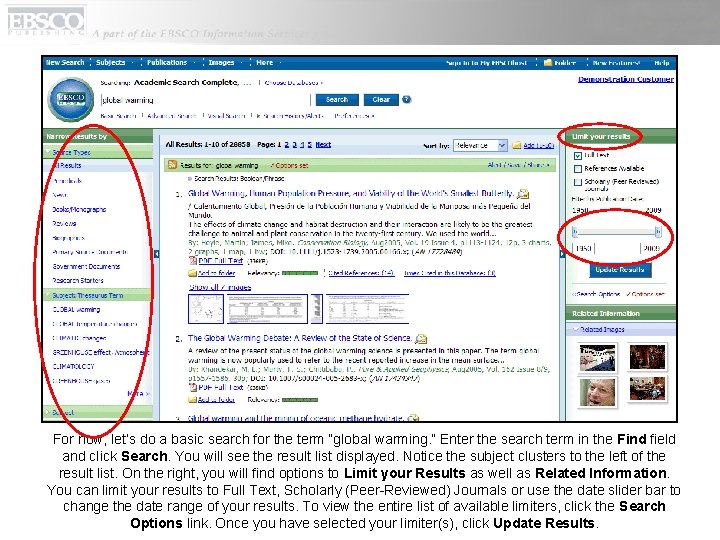Switch to Advanced Search tab
Image resolution: width=720 pixels, height=540 pixels.
(x=172, y=116)
